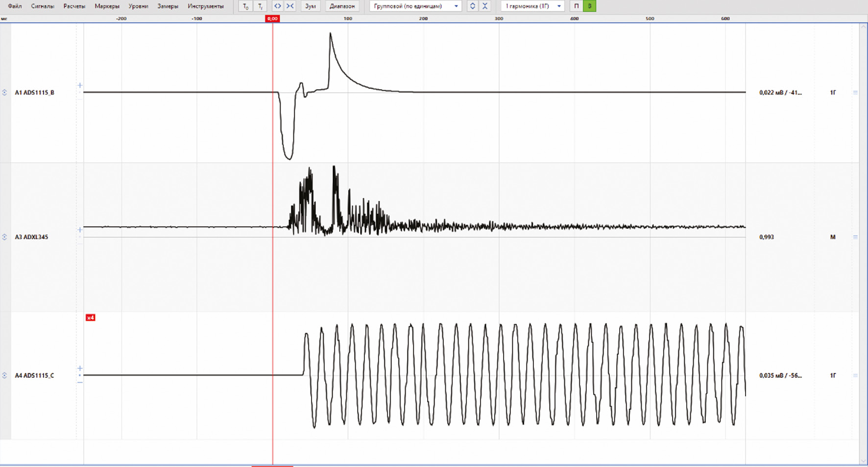Click the T0 marker toolbar icon
Screen dimensions: 868x467
[x=245, y=6]
